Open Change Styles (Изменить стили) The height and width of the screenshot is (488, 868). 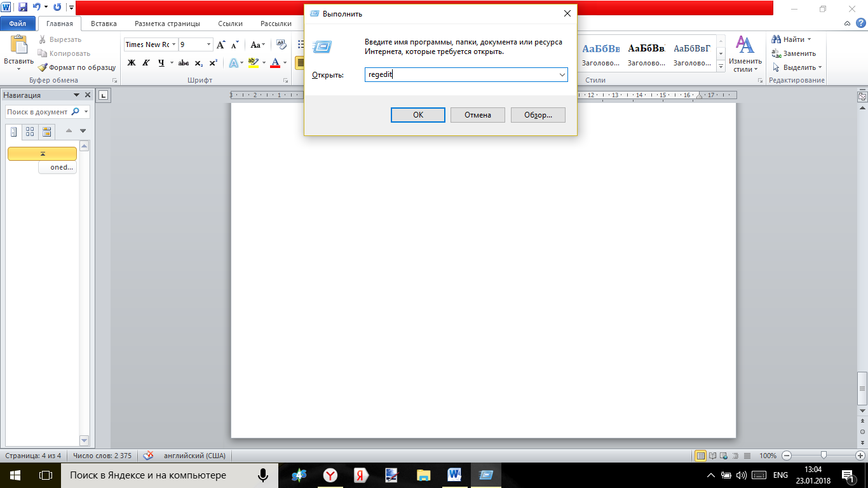[x=744, y=53]
